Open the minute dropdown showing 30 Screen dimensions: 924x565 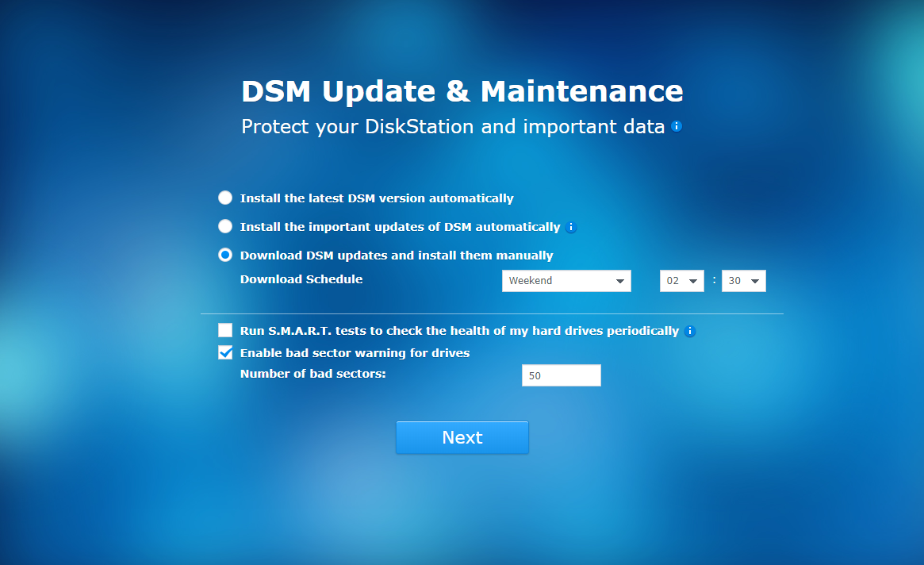point(744,281)
